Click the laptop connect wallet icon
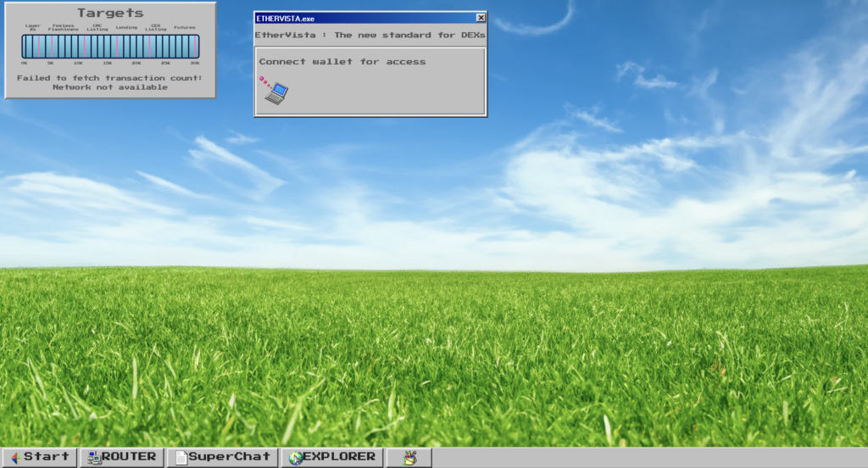 point(274,90)
